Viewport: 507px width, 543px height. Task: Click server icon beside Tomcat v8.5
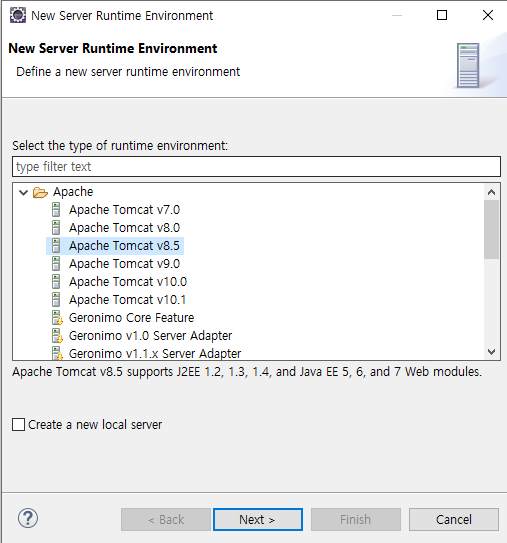pyautogui.click(x=56, y=246)
